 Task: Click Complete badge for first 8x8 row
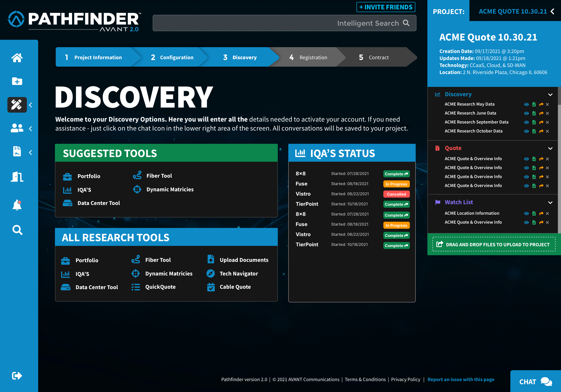coord(396,174)
